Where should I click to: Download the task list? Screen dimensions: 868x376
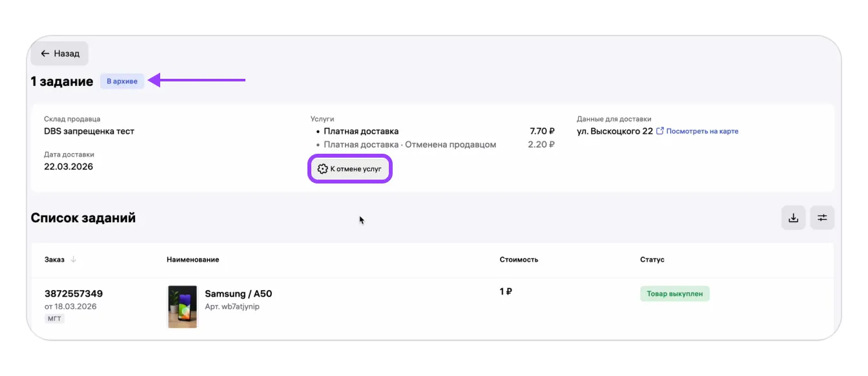[x=794, y=218]
